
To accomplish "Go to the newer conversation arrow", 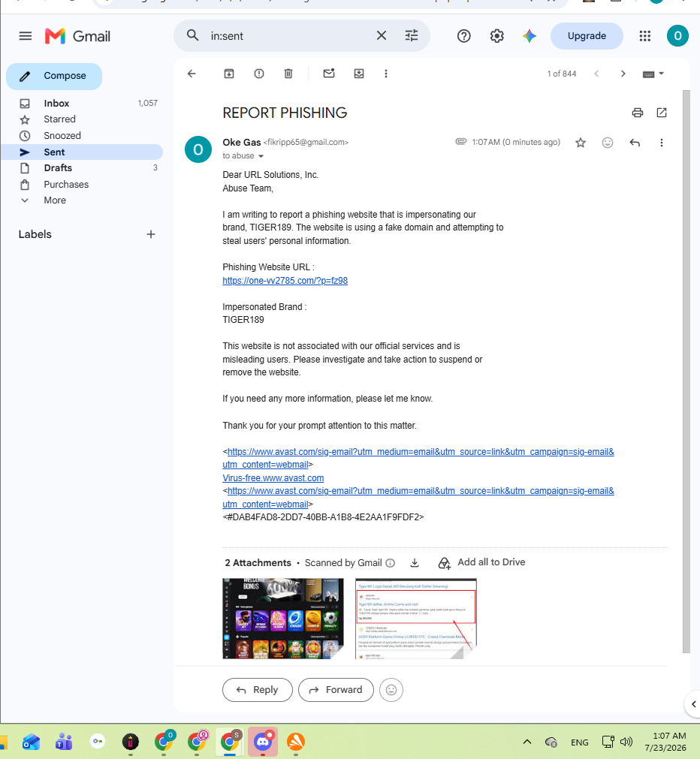I will pos(596,74).
